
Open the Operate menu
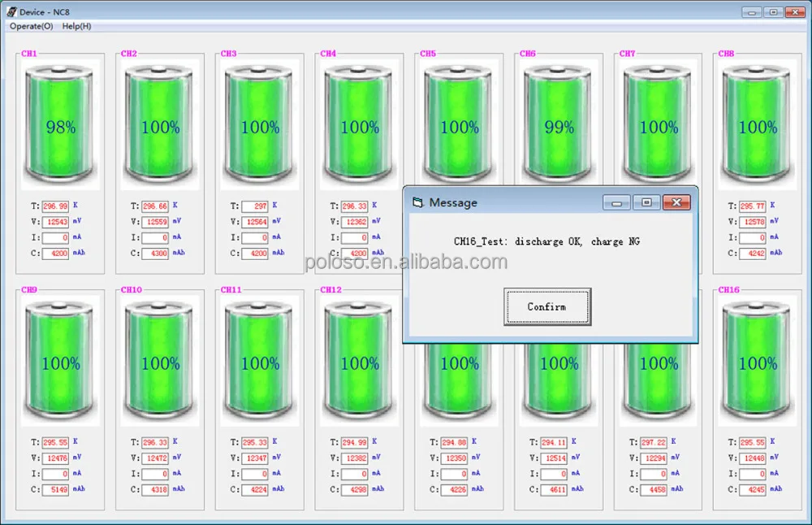[30, 26]
